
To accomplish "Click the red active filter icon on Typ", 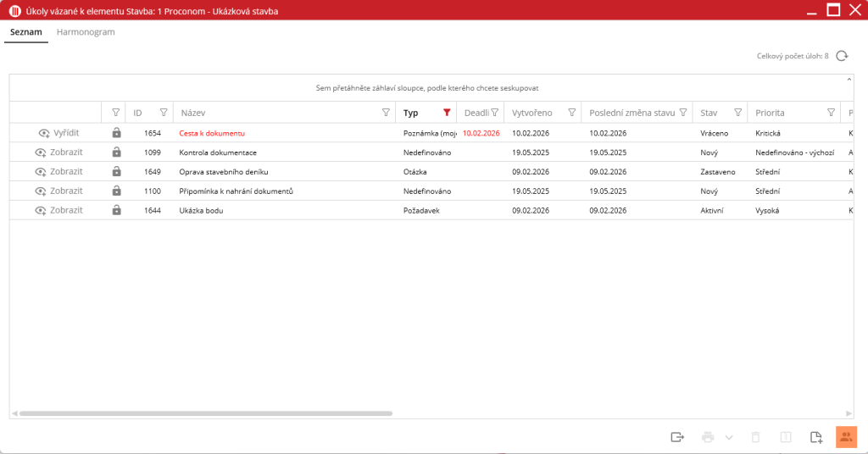I will tap(447, 113).
